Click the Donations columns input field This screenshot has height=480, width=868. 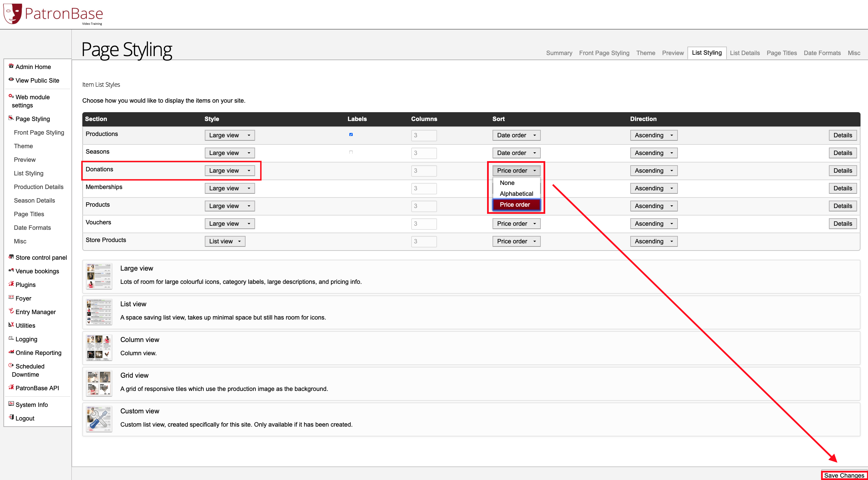(423, 171)
